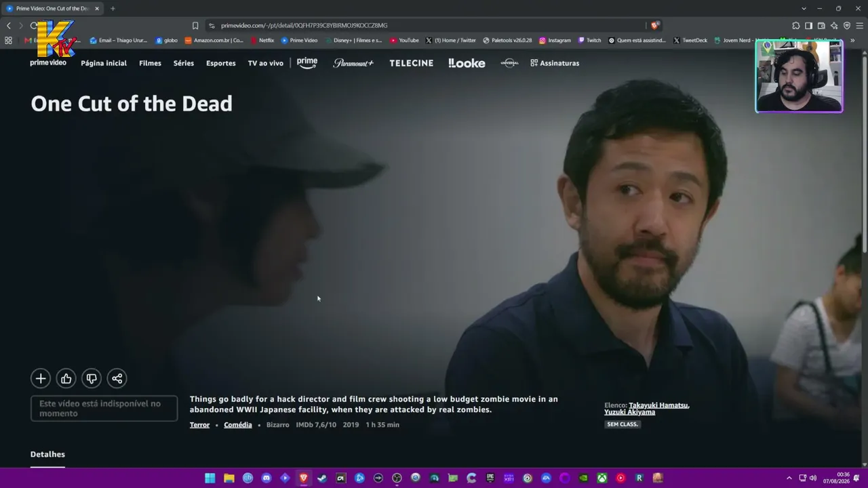Image resolution: width=868 pixels, height=488 pixels.
Task: Go to Página inicial
Action: coord(104,63)
